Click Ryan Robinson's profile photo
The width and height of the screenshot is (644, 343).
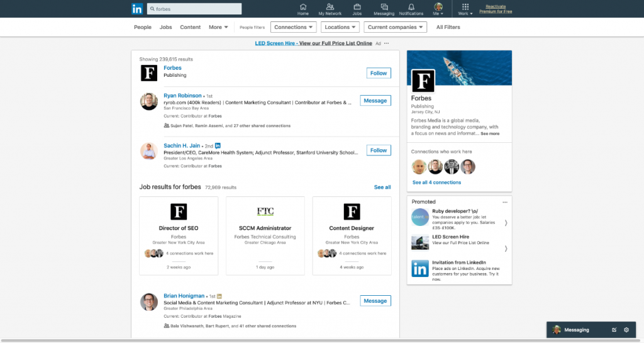148,101
